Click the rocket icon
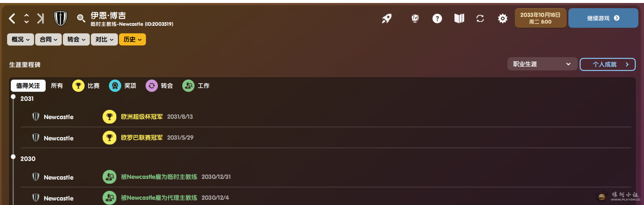Screen dimensions: 644x205 [387, 18]
